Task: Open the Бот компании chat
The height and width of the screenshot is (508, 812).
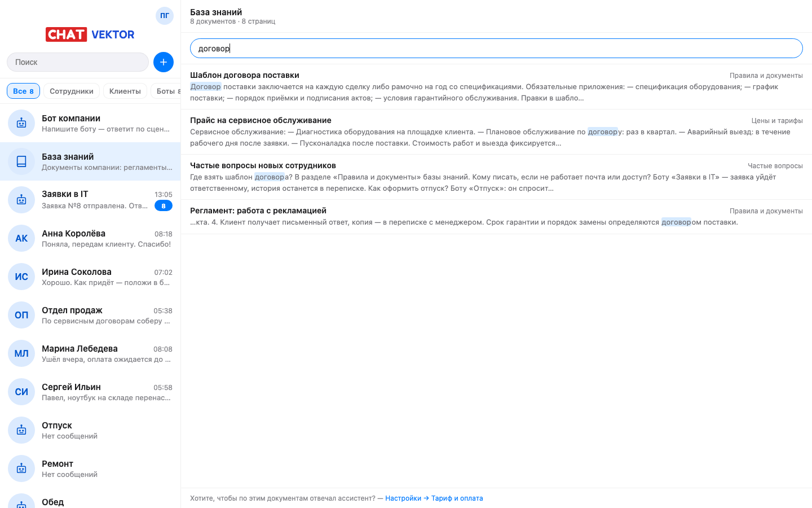Action: 90,123
